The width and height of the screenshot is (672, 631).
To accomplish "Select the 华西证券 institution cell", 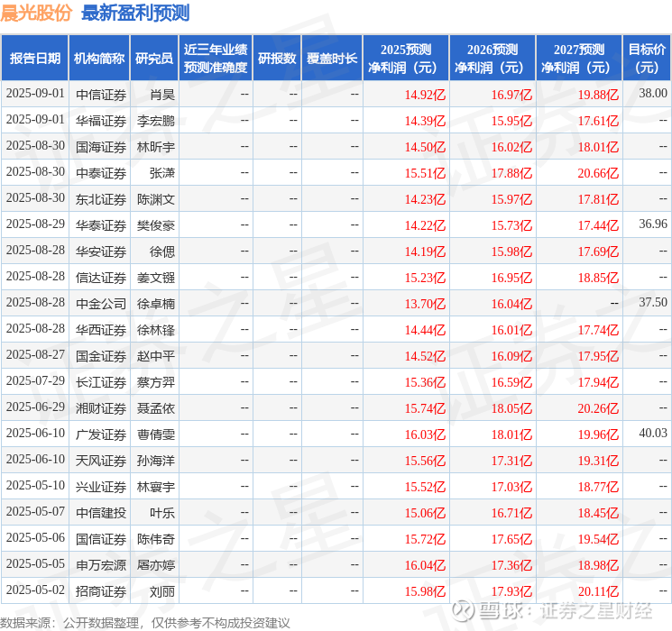I will [101, 330].
